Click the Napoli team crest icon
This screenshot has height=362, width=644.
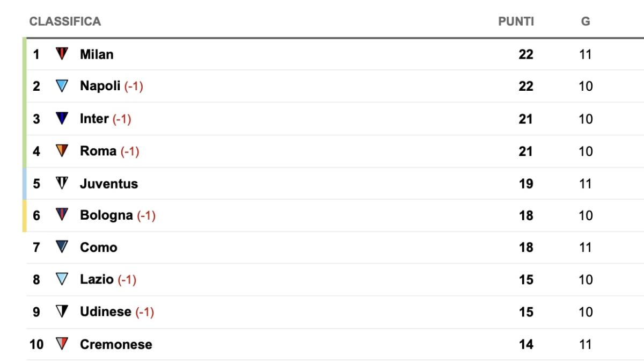(62, 86)
